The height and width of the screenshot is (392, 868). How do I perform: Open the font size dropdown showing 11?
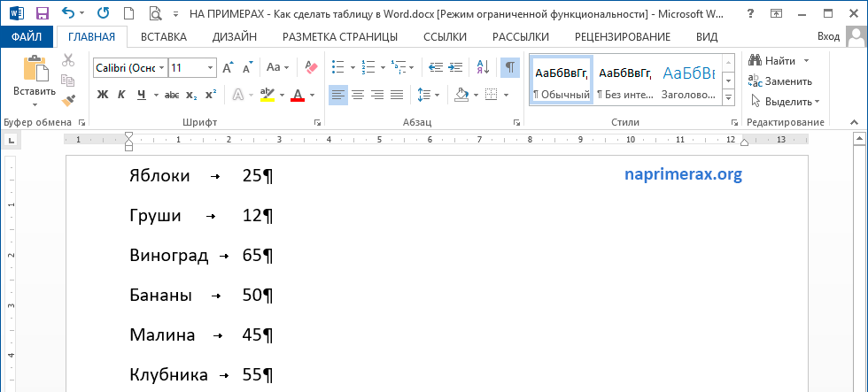point(192,67)
